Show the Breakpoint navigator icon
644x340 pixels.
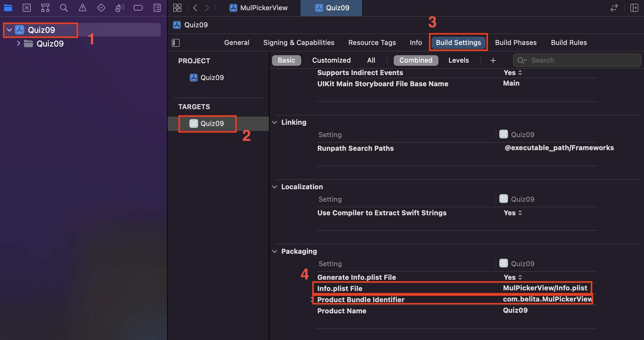click(x=138, y=8)
